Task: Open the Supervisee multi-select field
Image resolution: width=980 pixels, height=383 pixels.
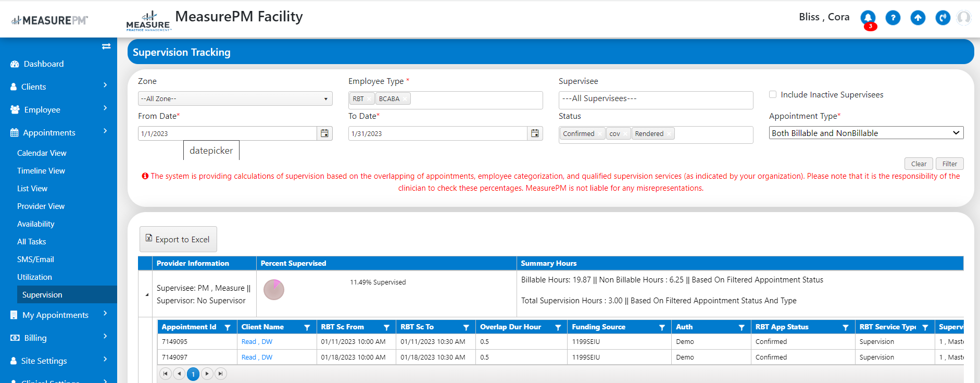Action: [656, 100]
